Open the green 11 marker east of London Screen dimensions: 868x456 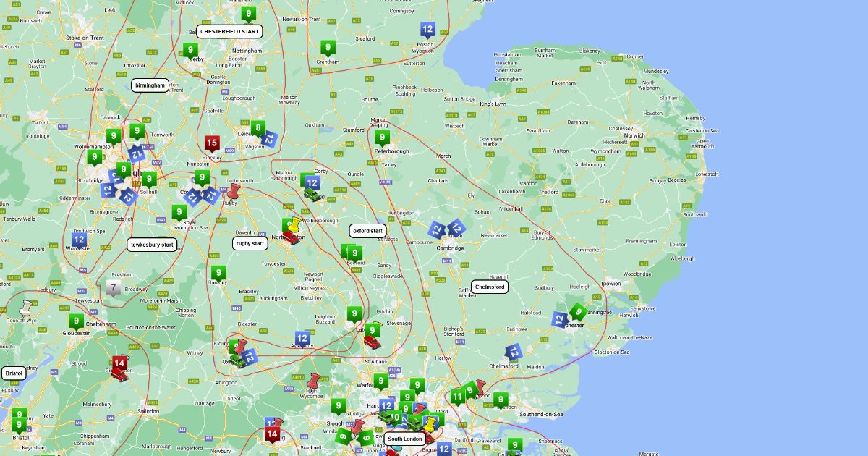click(x=457, y=397)
